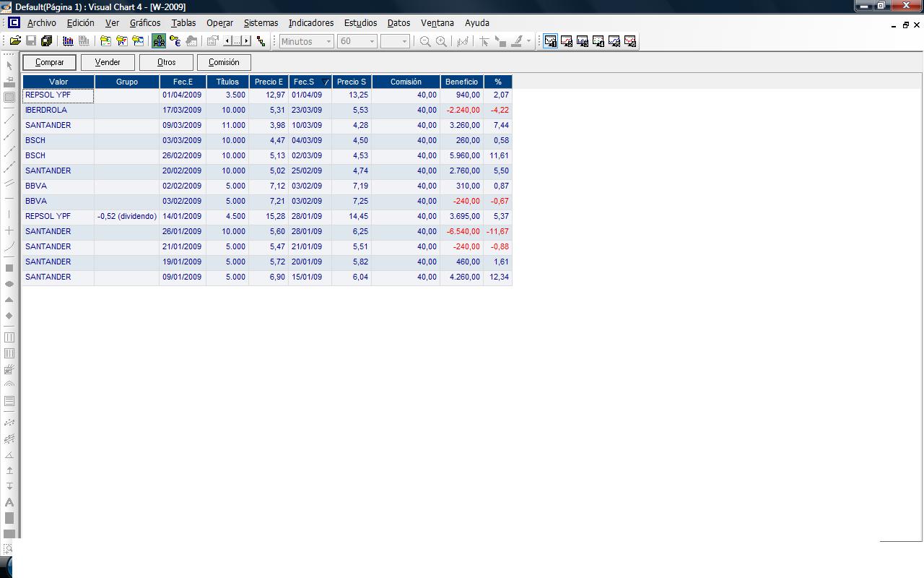Click the zoom out magnifier icon
This screenshot has height=578, width=924.
pyautogui.click(x=425, y=41)
